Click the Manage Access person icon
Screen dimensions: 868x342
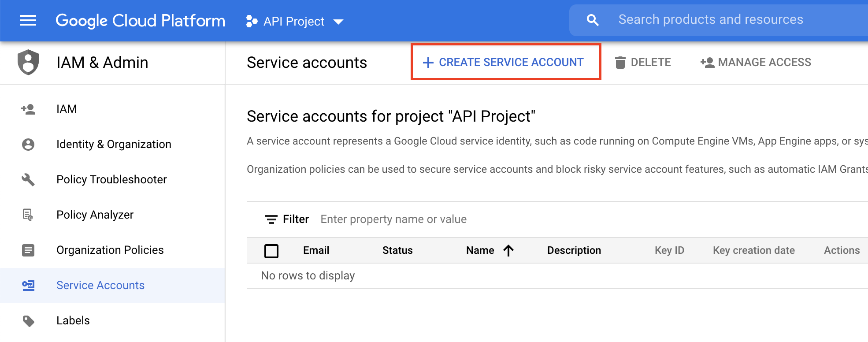point(707,63)
